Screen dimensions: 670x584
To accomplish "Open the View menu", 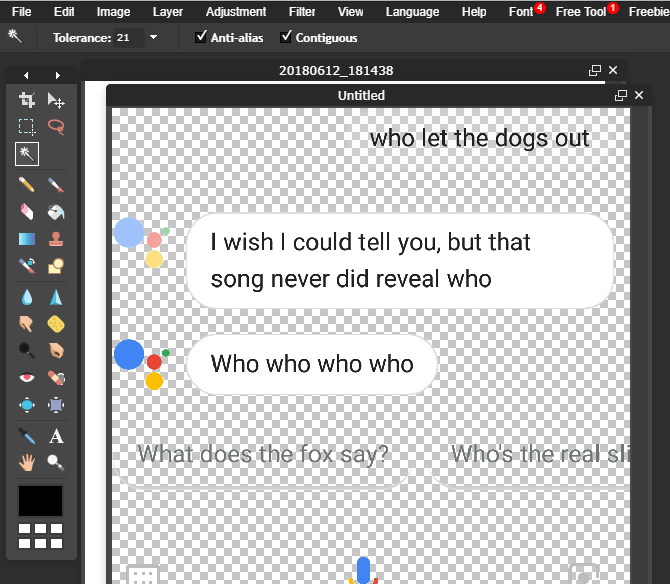I will (350, 12).
